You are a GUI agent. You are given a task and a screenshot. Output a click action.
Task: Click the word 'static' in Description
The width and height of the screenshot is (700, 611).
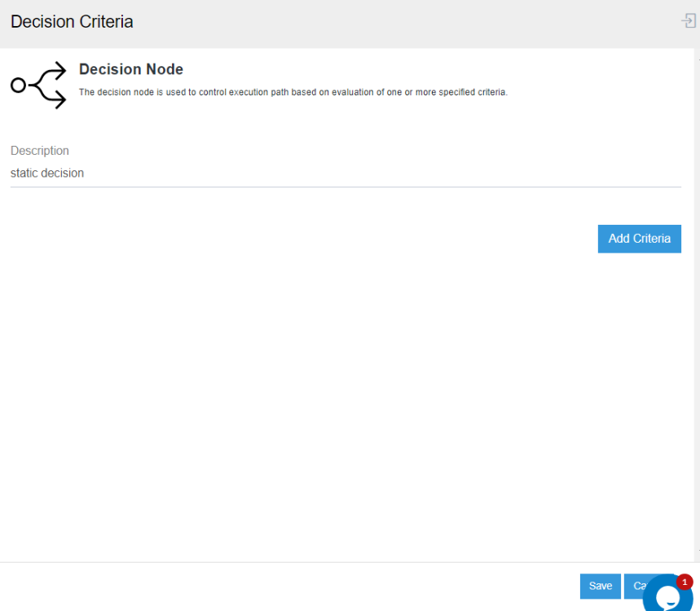pos(24,174)
